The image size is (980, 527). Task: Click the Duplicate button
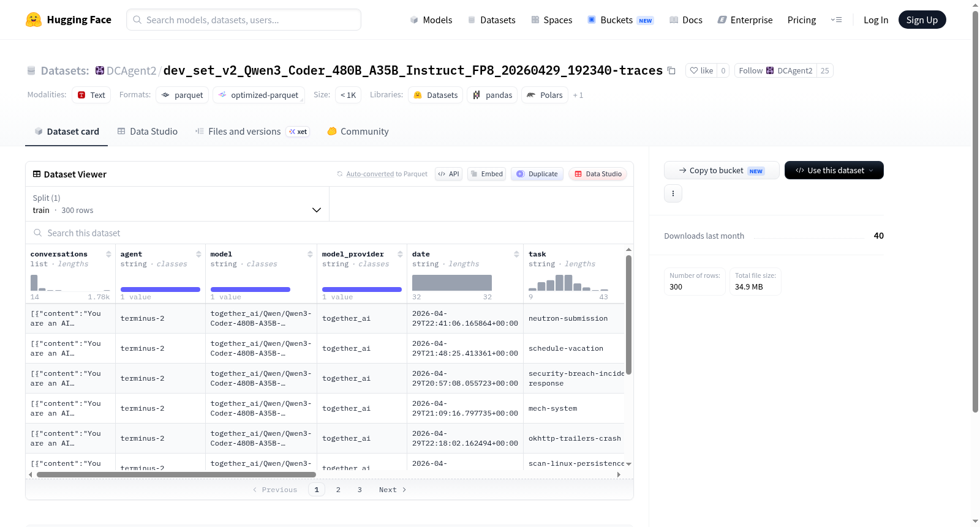(537, 174)
